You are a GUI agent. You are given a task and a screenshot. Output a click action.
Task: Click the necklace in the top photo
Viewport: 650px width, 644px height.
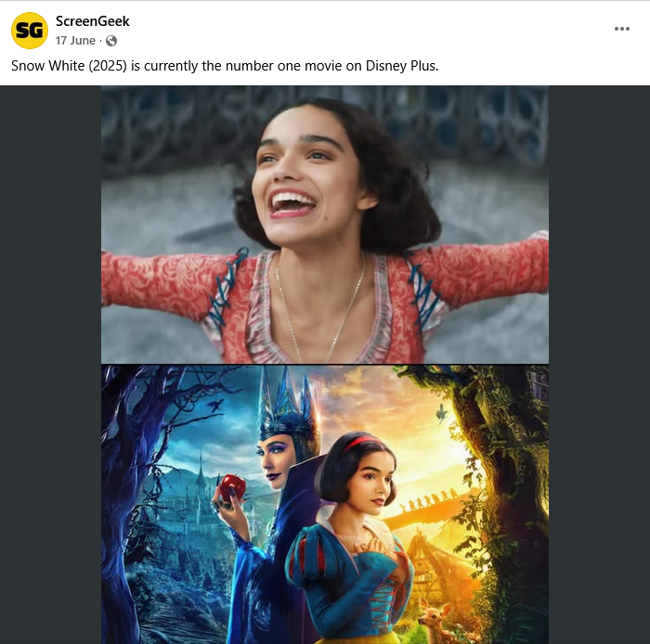click(x=319, y=308)
